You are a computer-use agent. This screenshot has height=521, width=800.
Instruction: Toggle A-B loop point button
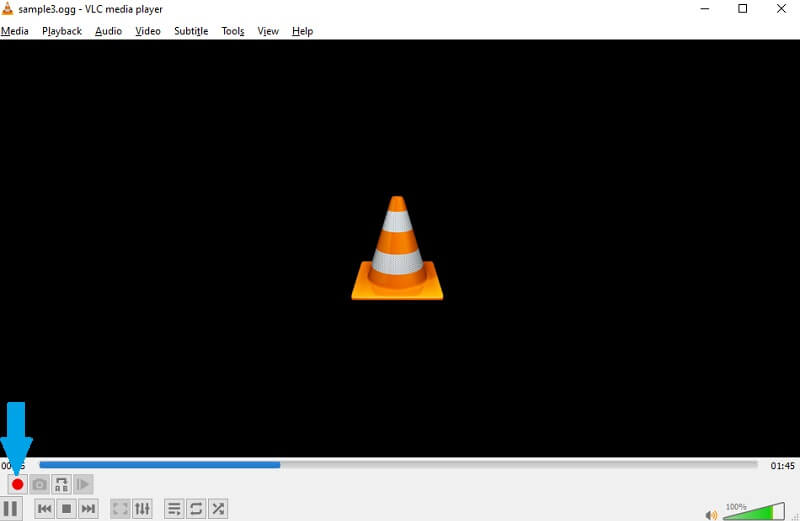[x=61, y=484]
